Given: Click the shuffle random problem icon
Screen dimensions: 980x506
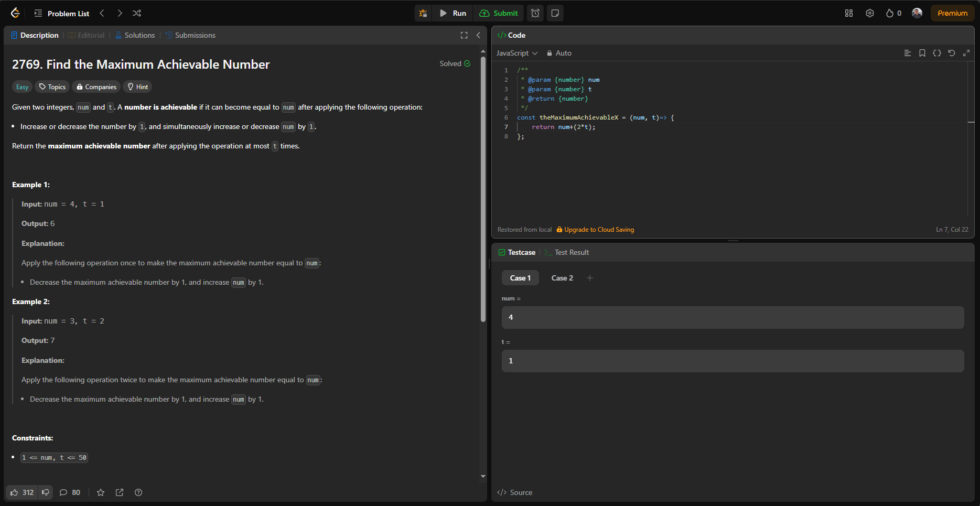Looking at the screenshot, I should coord(137,13).
